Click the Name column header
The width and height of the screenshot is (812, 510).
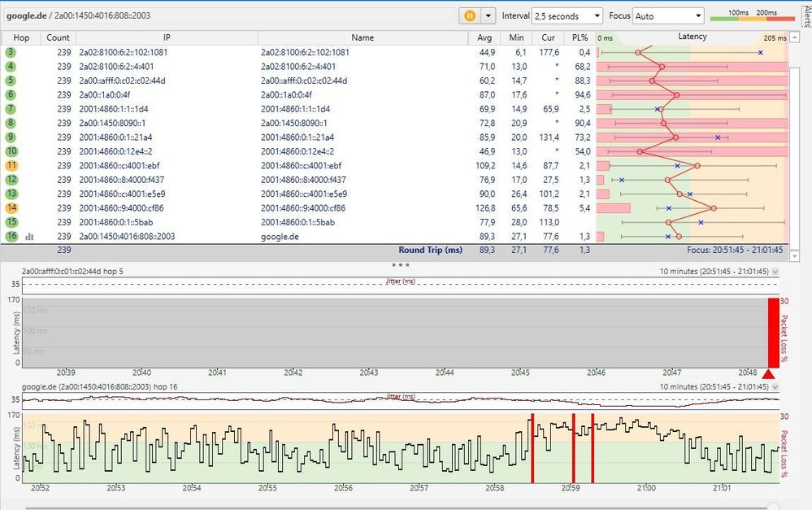(x=363, y=37)
